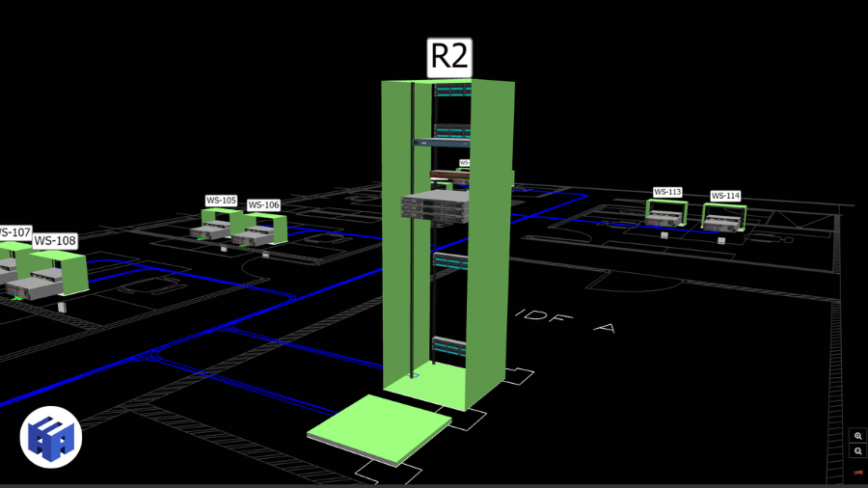The height and width of the screenshot is (488, 868).
Task: Click the topmost patch panel in rack R2
Action: [x=451, y=91]
